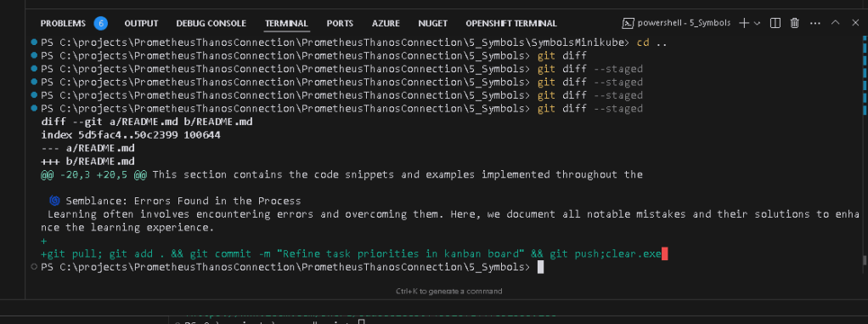Click the '--- a/README.md' line
The image size is (868, 324).
pyautogui.click(x=88, y=148)
